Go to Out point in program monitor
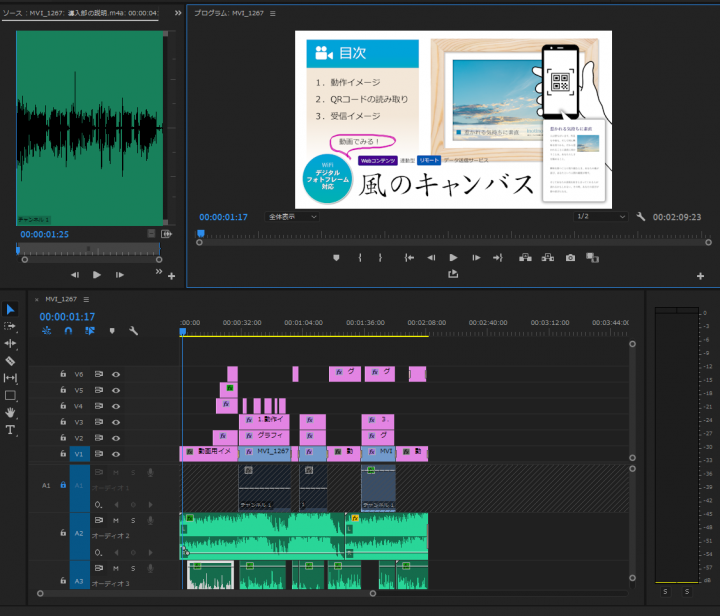Viewport: 720px width, 616px height. tap(498, 258)
